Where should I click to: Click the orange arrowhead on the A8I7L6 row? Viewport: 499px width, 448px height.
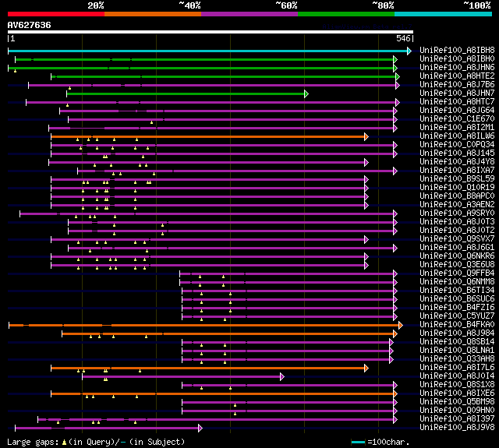click(366, 368)
